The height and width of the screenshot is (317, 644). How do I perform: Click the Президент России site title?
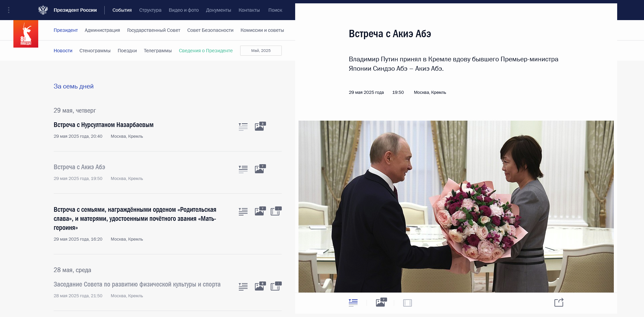(75, 10)
